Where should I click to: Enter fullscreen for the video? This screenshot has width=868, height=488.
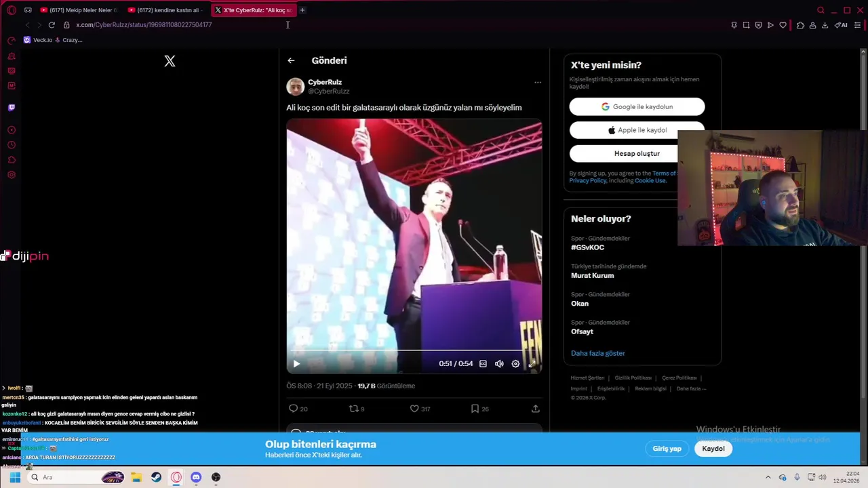click(532, 364)
